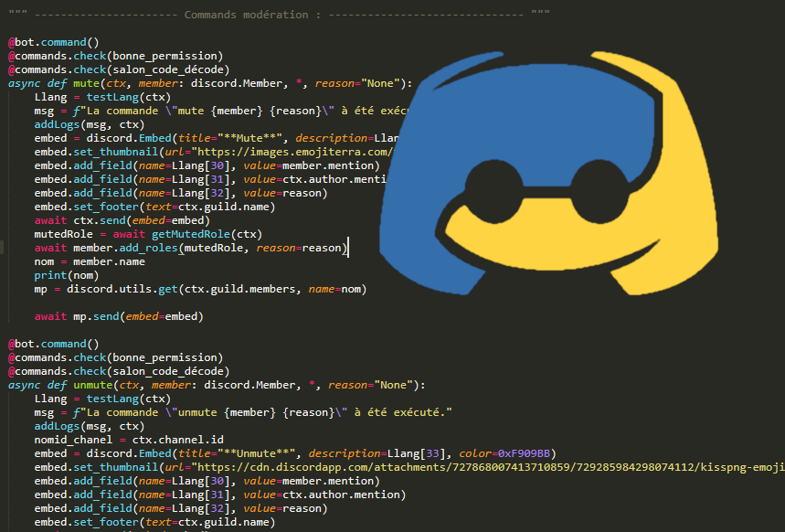Click the function name "mute" after async def
785x532 pixels.
click(86, 83)
